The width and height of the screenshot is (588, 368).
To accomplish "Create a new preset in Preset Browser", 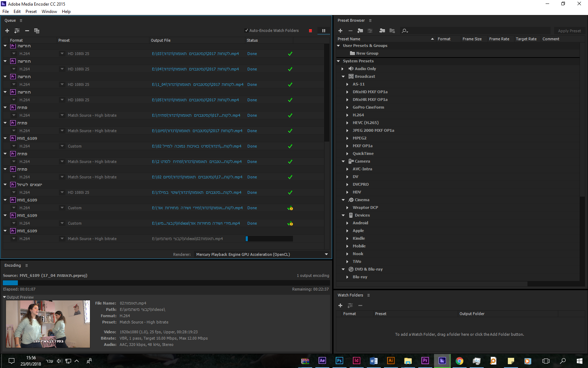I will 340,31.
